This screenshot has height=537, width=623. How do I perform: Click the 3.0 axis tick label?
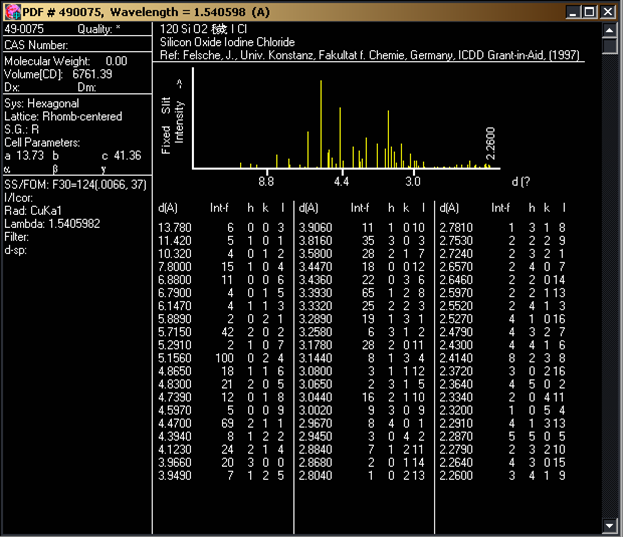pos(413,182)
